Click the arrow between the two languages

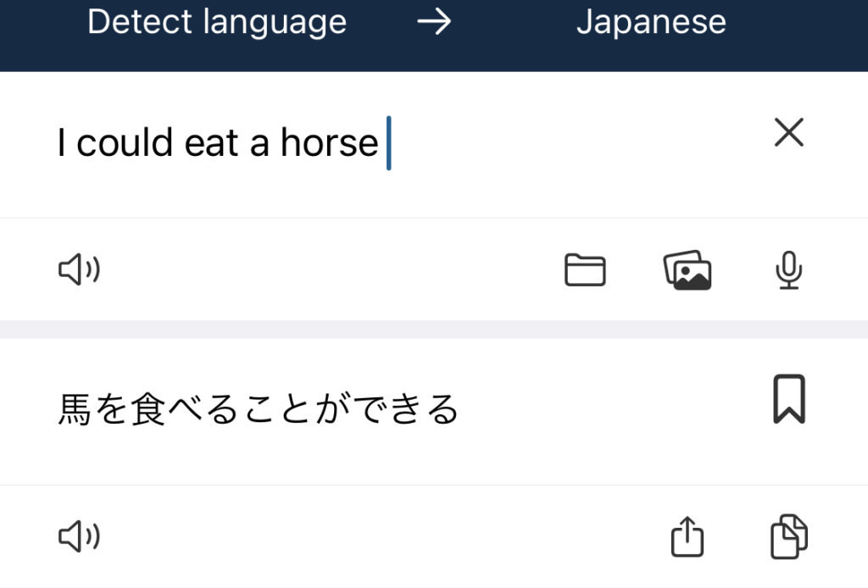point(434,22)
